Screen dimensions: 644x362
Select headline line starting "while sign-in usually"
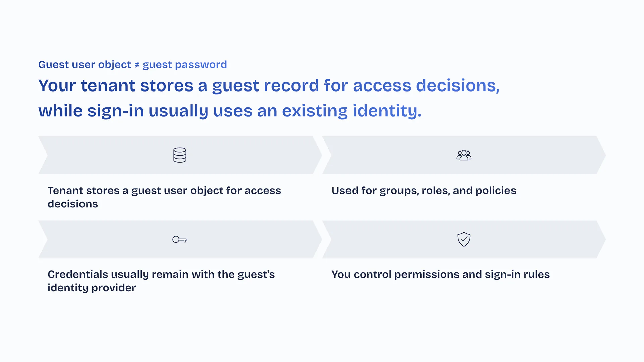(x=230, y=111)
